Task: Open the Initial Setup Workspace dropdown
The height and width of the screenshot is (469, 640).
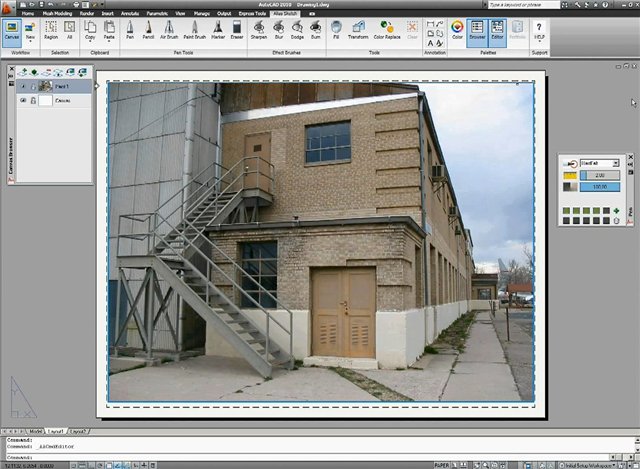Action: 588,465
